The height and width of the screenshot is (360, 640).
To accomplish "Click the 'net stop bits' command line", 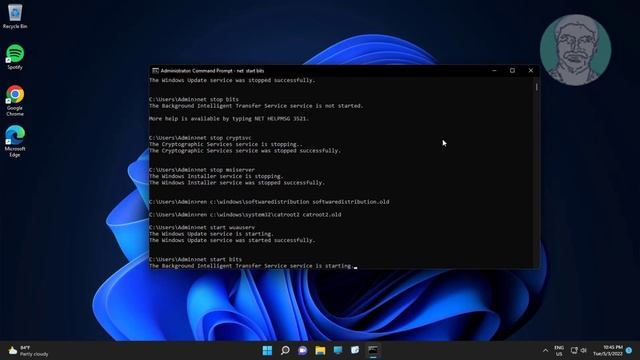I will tap(194, 99).
